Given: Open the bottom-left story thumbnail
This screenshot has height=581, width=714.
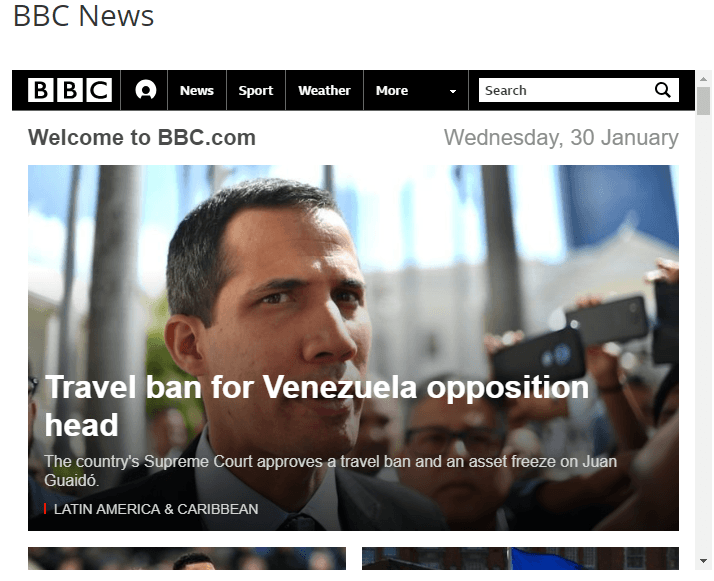Looking at the screenshot, I should 187,558.
